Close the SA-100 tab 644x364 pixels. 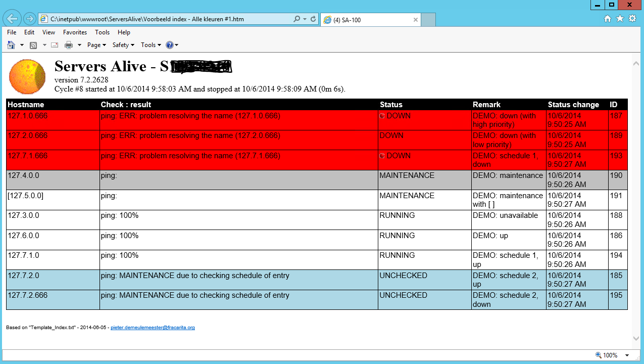pos(416,20)
